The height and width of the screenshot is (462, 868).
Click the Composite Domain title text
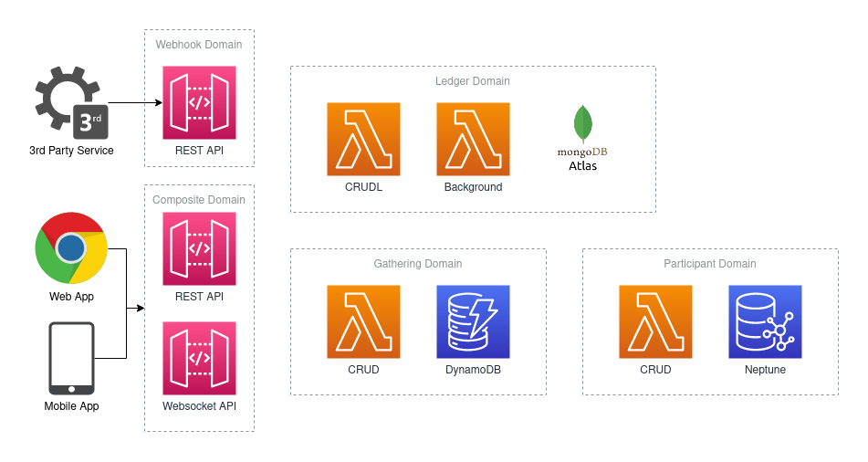199,199
